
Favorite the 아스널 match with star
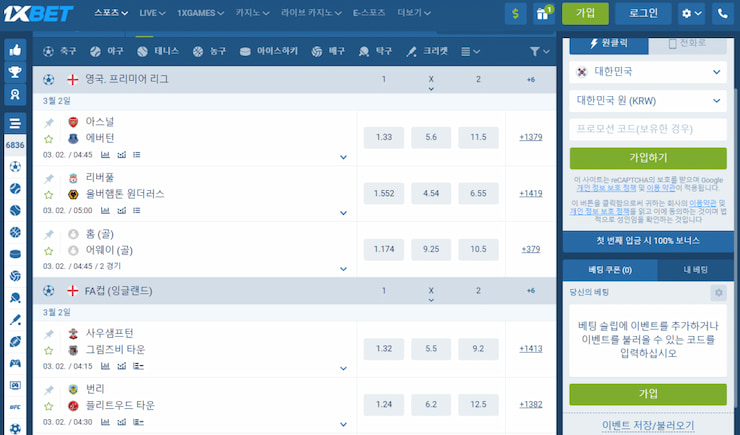click(x=49, y=139)
